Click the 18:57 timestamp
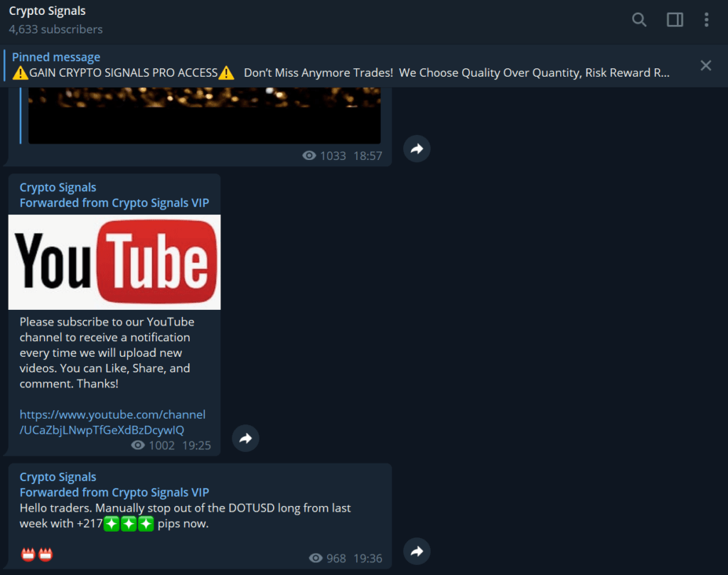Image resolution: width=728 pixels, height=575 pixels. [x=368, y=156]
